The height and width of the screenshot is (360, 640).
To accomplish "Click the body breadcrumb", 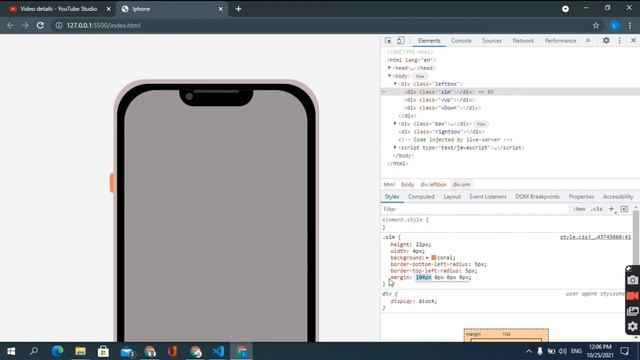I will pos(407,184).
